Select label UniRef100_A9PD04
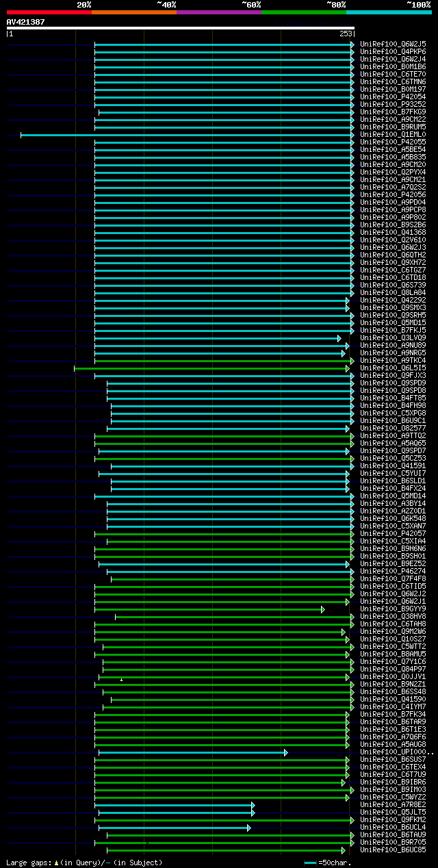The width and height of the screenshot is (438, 868). [x=393, y=202]
